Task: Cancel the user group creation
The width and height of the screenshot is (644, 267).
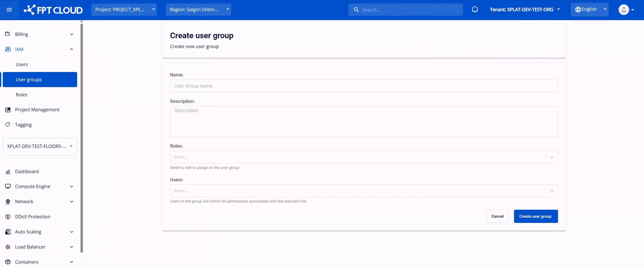Action: [x=497, y=216]
